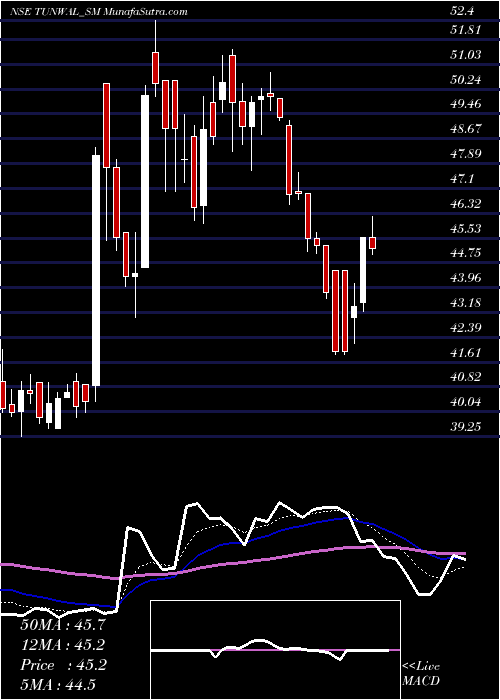Click the 5MA : 44.5 readout

coord(58,685)
